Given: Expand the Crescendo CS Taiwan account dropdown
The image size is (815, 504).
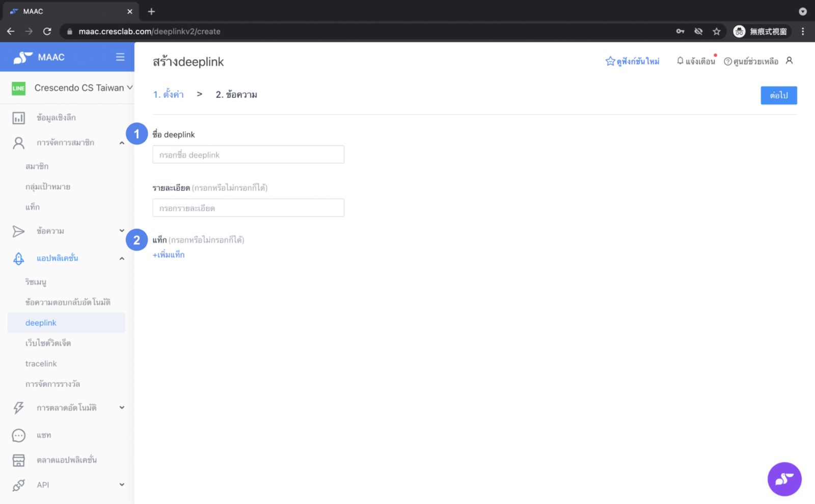Looking at the screenshot, I should coord(130,88).
